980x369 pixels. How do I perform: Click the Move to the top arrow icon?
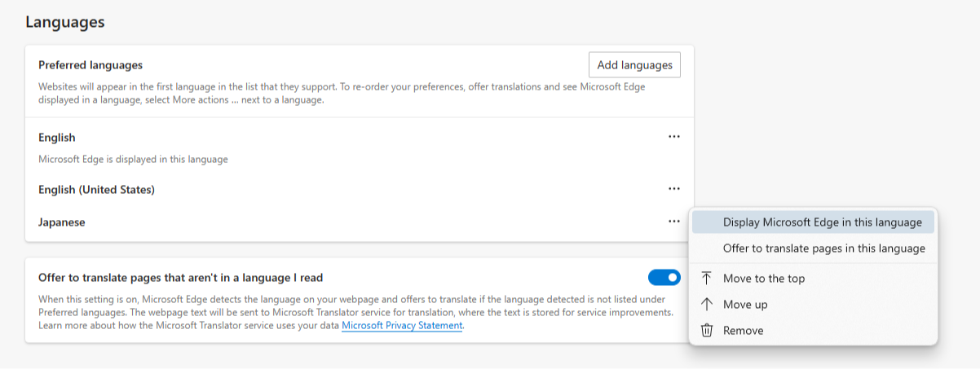(x=707, y=278)
